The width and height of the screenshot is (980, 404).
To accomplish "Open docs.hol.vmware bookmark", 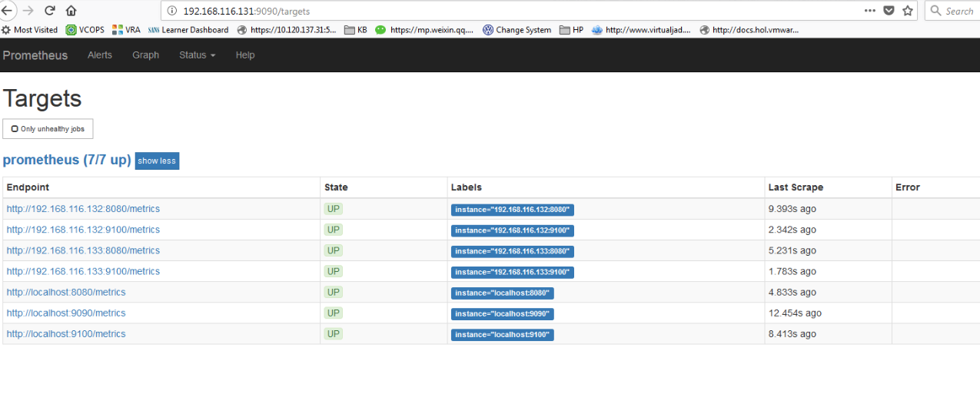I will (x=749, y=30).
